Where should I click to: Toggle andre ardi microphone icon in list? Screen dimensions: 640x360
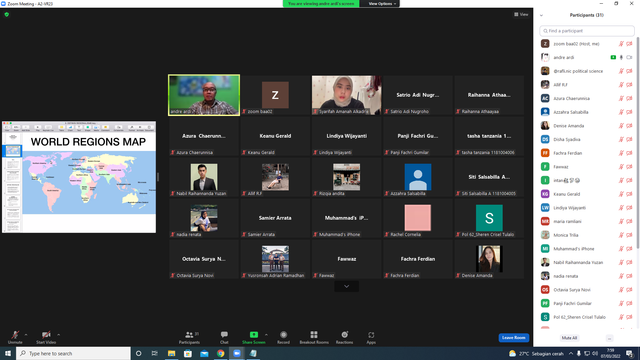tap(621, 58)
